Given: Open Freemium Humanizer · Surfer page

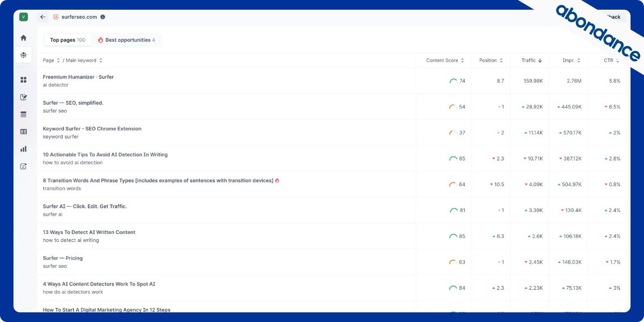Looking at the screenshot, I should pos(78,77).
